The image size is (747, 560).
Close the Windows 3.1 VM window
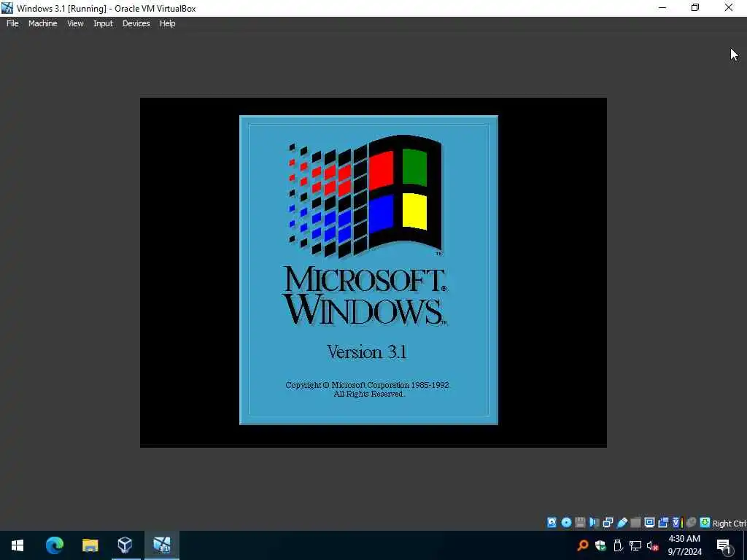pos(729,8)
